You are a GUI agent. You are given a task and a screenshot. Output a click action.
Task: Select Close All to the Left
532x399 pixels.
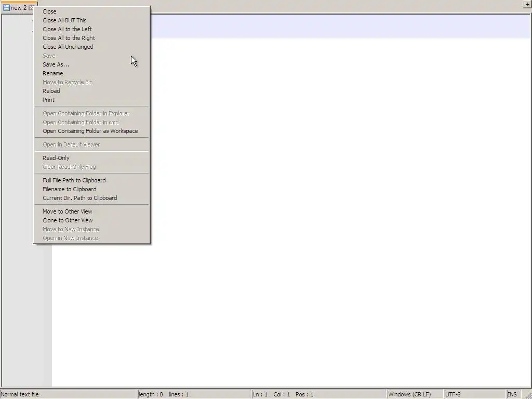tap(92, 29)
